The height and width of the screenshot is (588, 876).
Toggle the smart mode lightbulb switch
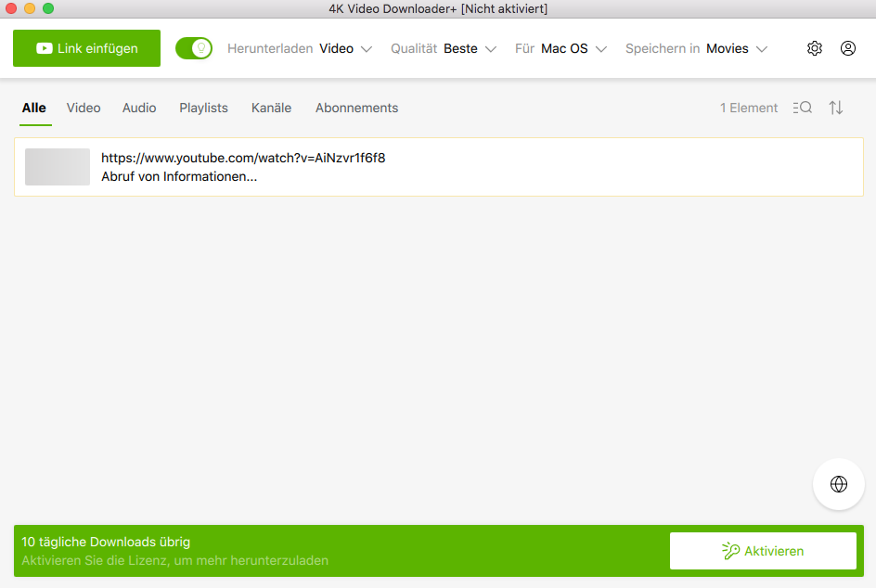pos(194,48)
